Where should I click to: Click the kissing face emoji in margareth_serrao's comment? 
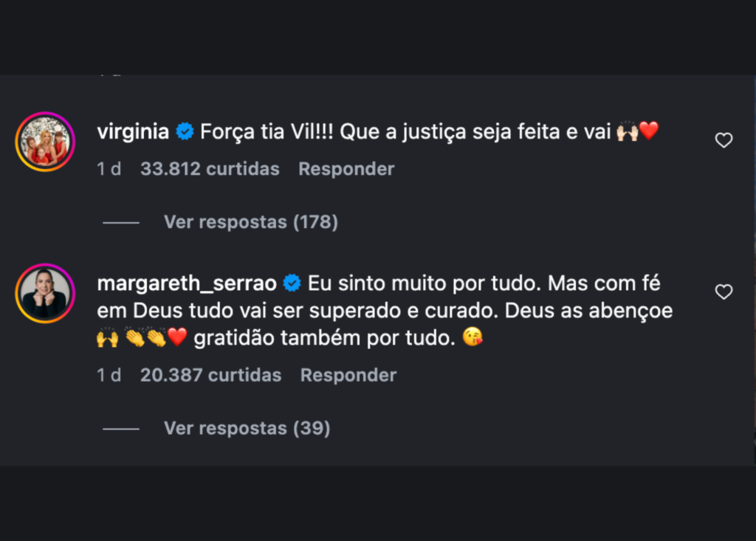472,338
